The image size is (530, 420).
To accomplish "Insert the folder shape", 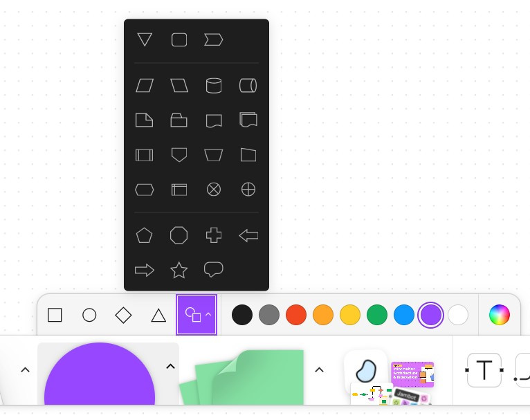I will pos(179,120).
